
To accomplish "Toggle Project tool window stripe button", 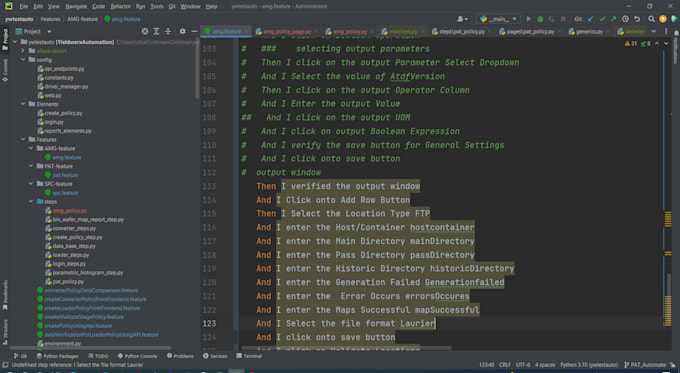I will click(x=5, y=38).
